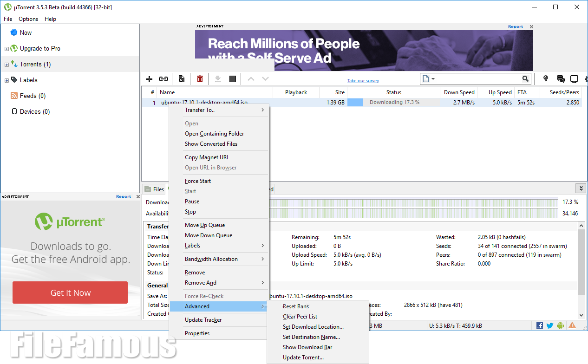Click the Get It Now button

[70, 292]
